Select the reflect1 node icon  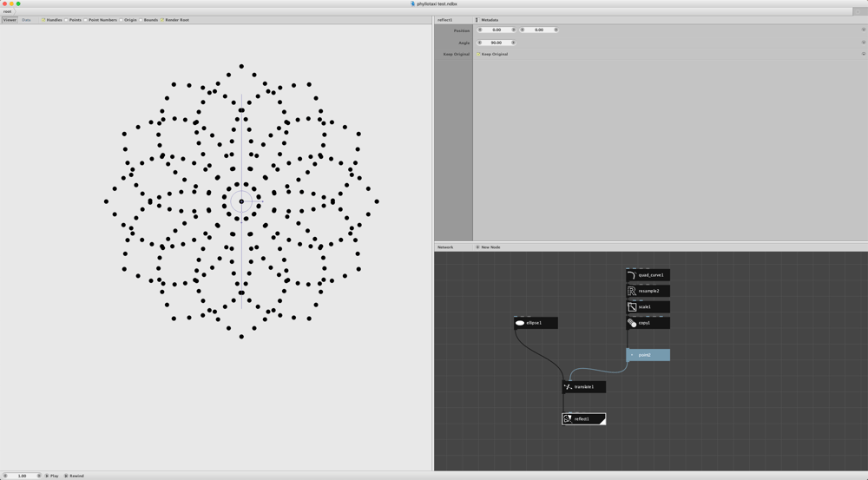tap(568, 419)
